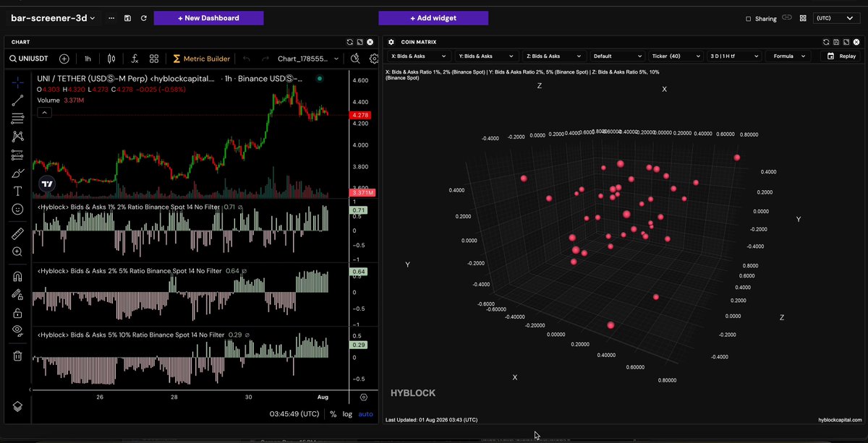Select the brush drawing tool
Viewport: 868px width, 443px height.
(18, 173)
